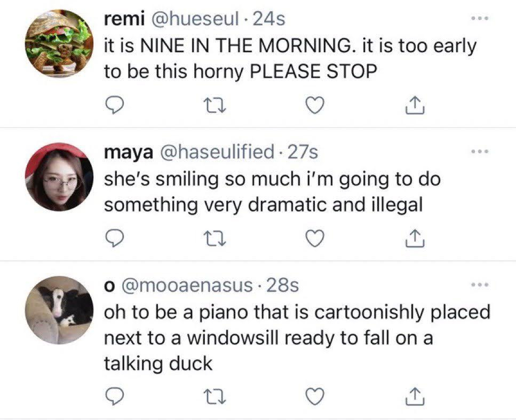Image resolution: width=516 pixels, height=420 pixels.
Task: Go to the @mooaenasus profile
Action: click(188, 286)
